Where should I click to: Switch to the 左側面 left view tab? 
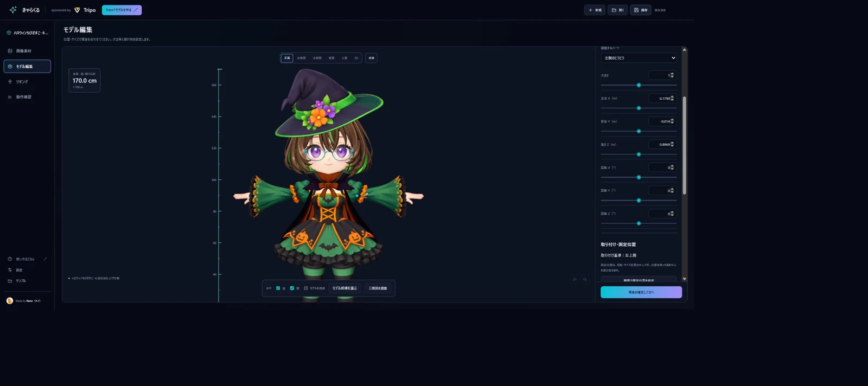(x=317, y=57)
